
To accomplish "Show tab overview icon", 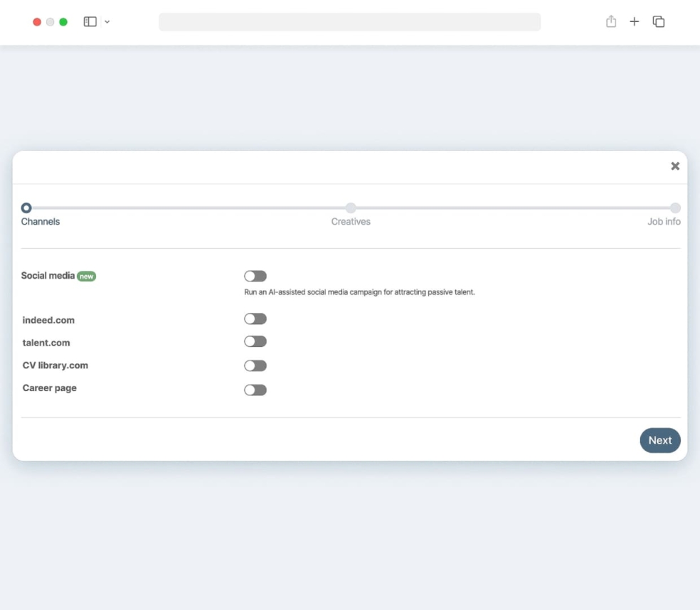I will (x=659, y=21).
